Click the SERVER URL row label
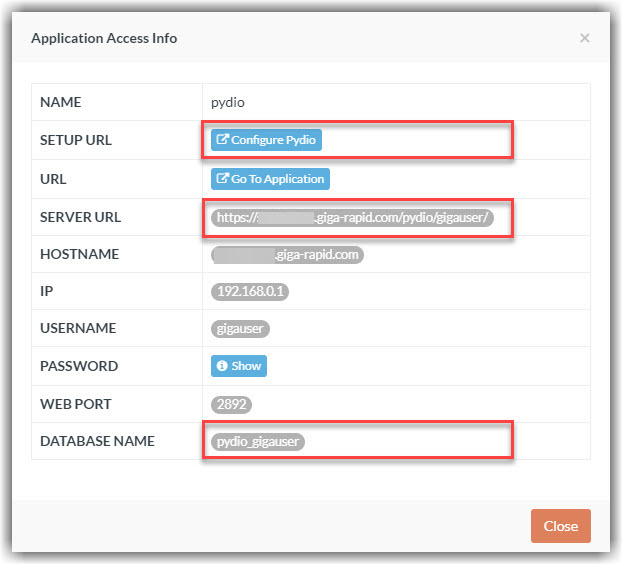 pyautogui.click(x=81, y=217)
